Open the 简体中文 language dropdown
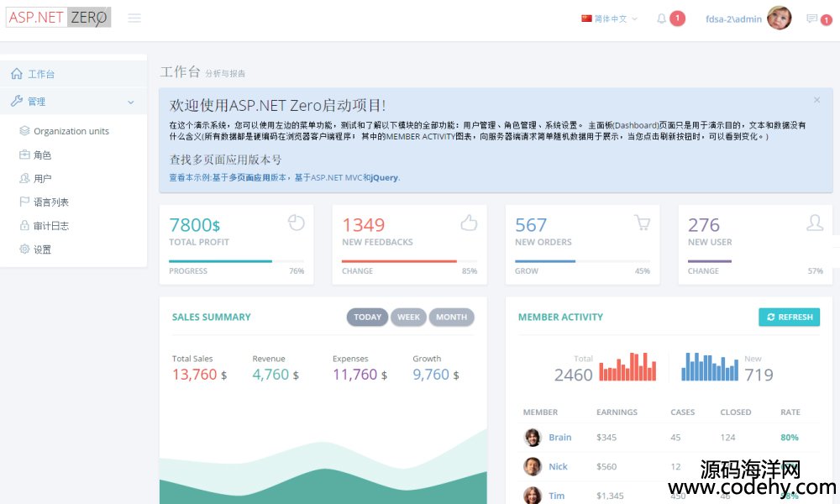This screenshot has height=504, width=840. coord(610,18)
